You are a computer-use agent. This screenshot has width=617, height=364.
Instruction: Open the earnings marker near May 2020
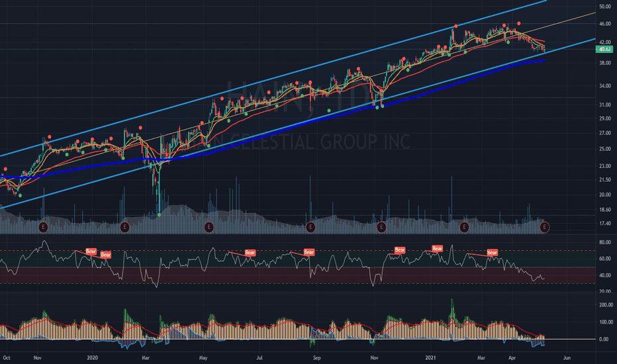[x=209, y=227]
